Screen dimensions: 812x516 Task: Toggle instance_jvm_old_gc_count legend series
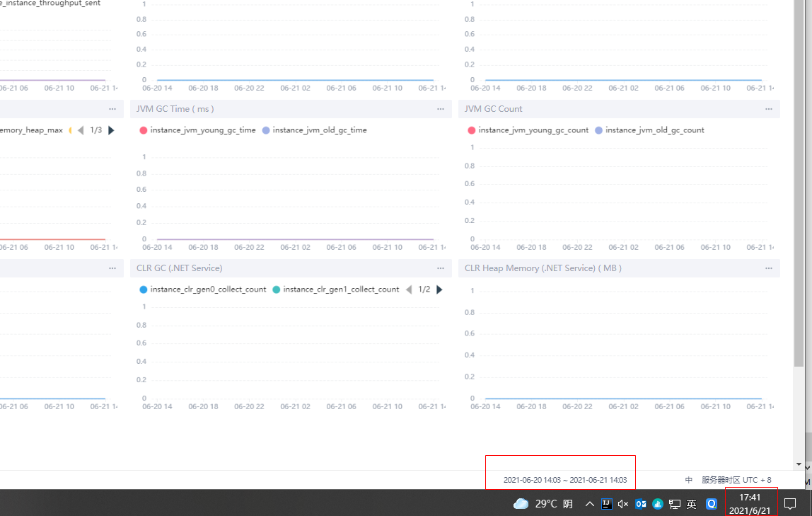649,130
